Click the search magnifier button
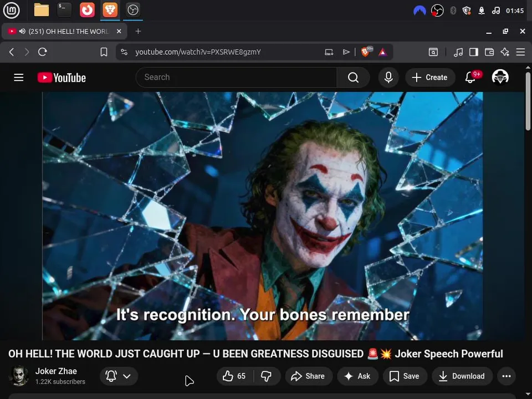The width and height of the screenshot is (532, 399). [353, 78]
